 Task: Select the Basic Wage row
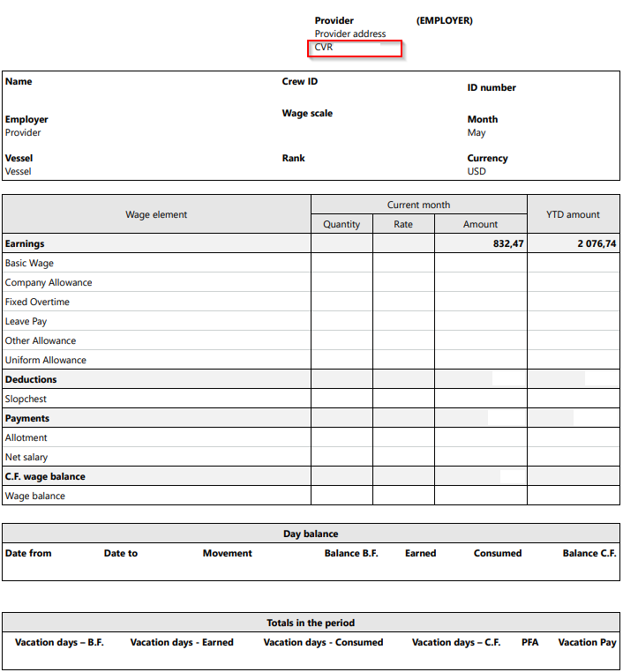click(311, 263)
